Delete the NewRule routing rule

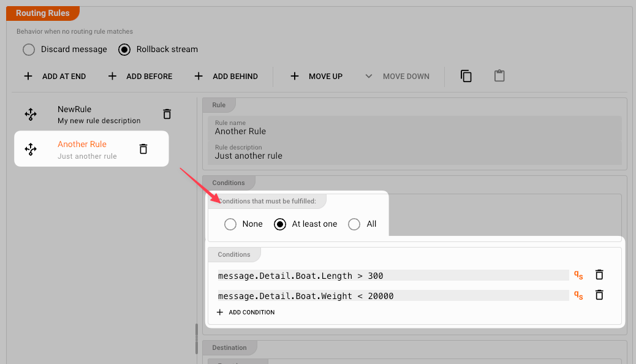coord(167,114)
